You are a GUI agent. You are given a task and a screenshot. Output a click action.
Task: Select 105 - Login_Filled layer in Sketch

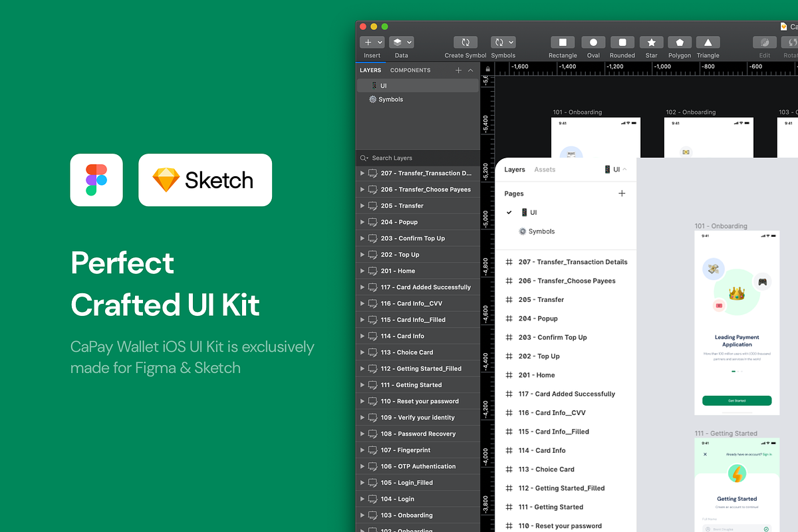(418, 483)
